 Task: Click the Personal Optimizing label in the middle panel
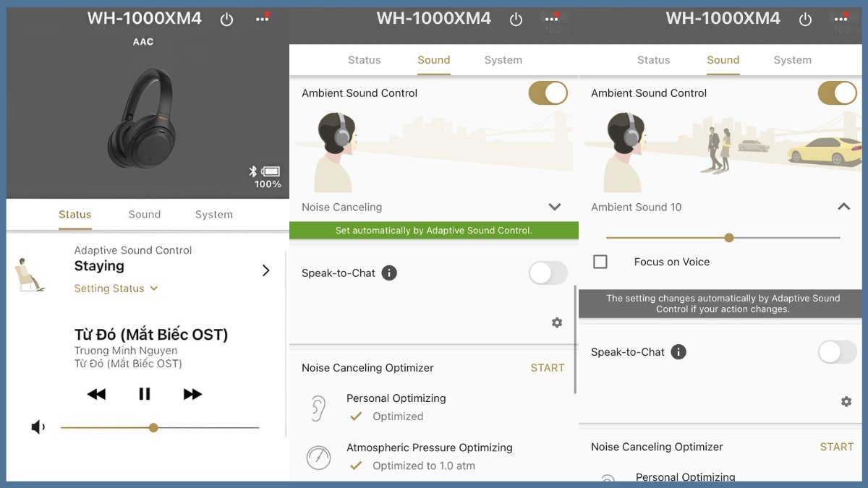[396, 398]
